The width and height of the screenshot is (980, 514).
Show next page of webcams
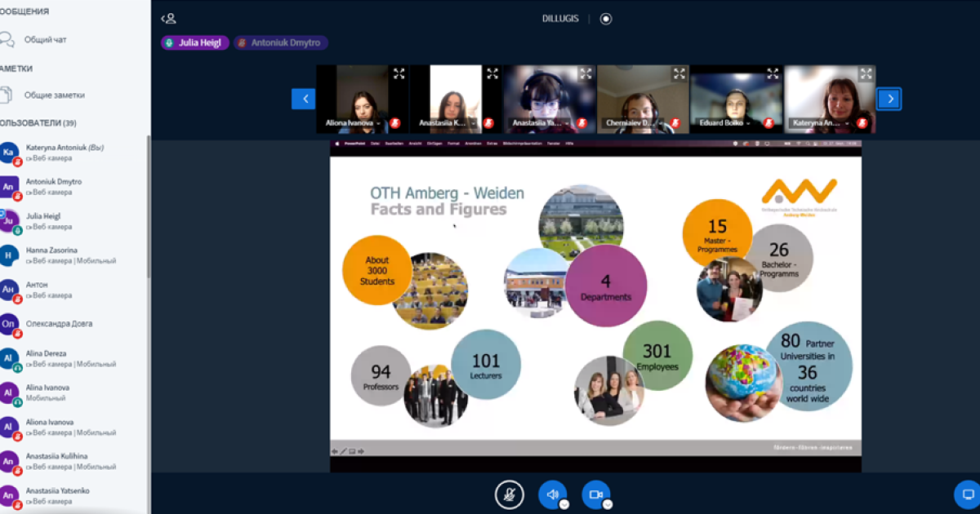pos(889,99)
